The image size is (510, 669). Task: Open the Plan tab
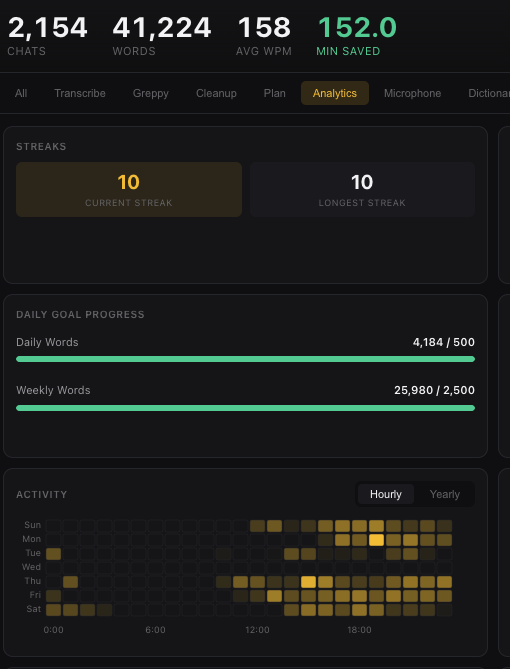[274, 93]
